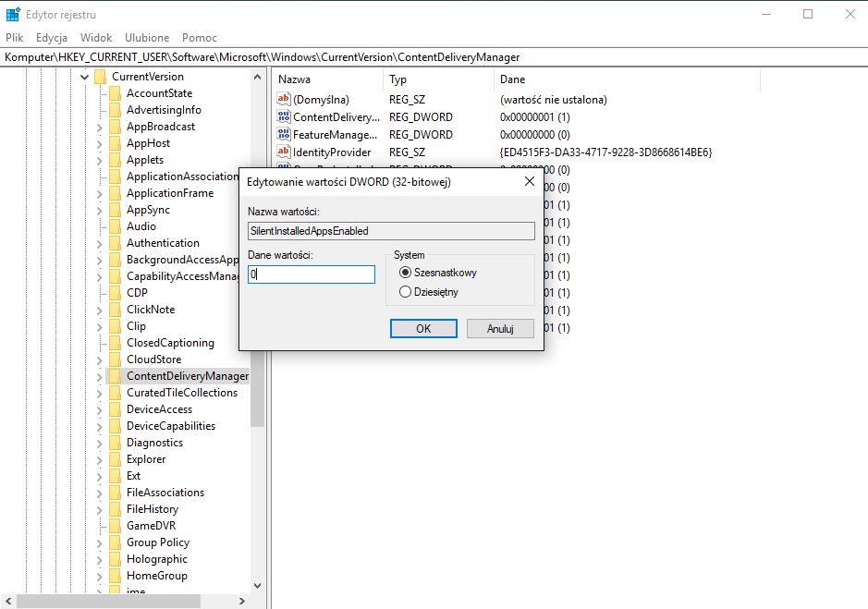Image resolution: width=868 pixels, height=609 pixels.
Task: Click the (Domyślna) string value icon
Action: pos(284,99)
